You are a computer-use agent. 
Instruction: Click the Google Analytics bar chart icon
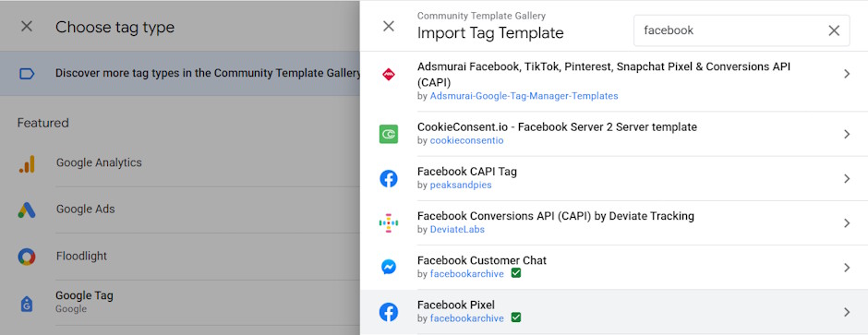[x=27, y=163]
